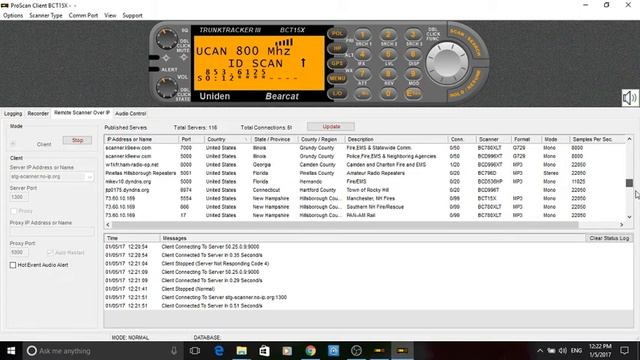Click keypad number 6 (DISP)
This screenshot has height=360, width=640.
click(413, 54)
